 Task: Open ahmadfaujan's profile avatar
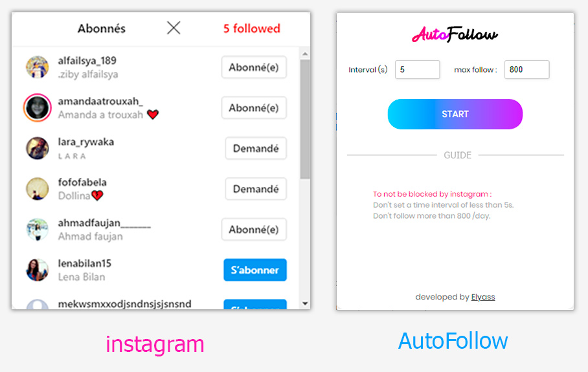(x=37, y=229)
